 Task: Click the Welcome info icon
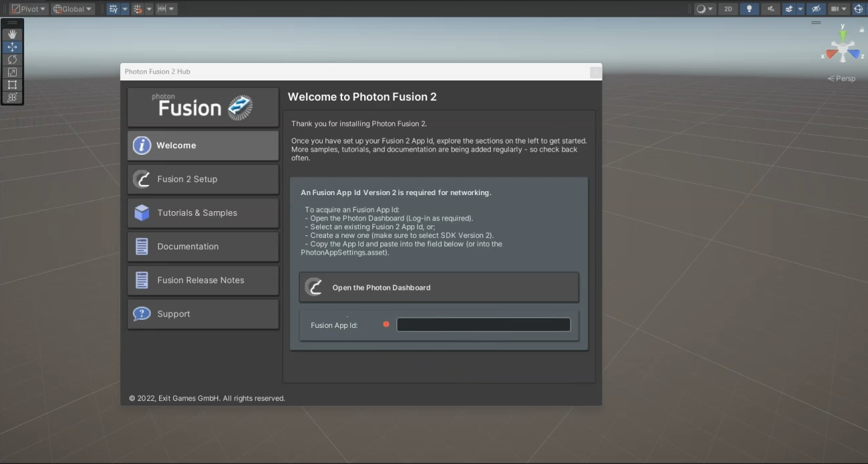point(142,146)
